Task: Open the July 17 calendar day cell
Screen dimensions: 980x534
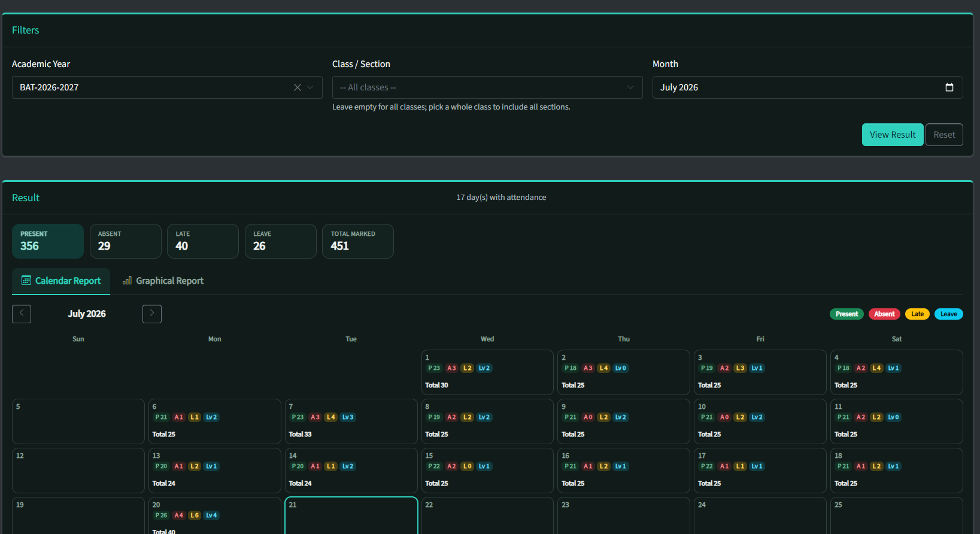Action: tap(760, 471)
